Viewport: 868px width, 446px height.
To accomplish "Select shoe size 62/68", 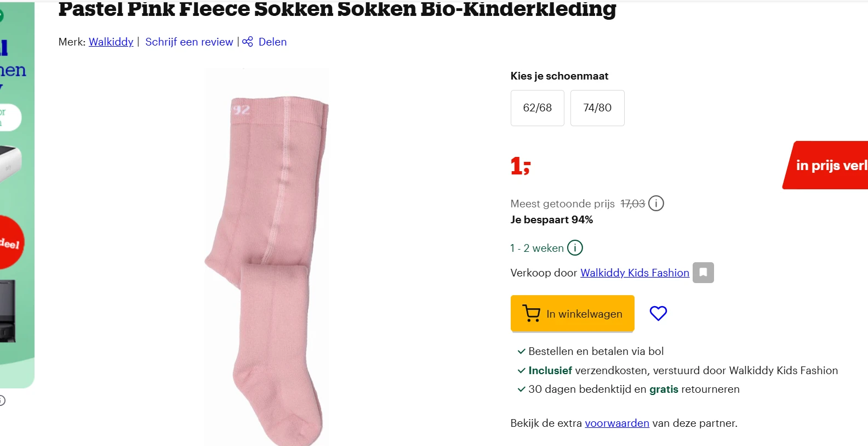I will pyautogui.click(x=537, y=108).
